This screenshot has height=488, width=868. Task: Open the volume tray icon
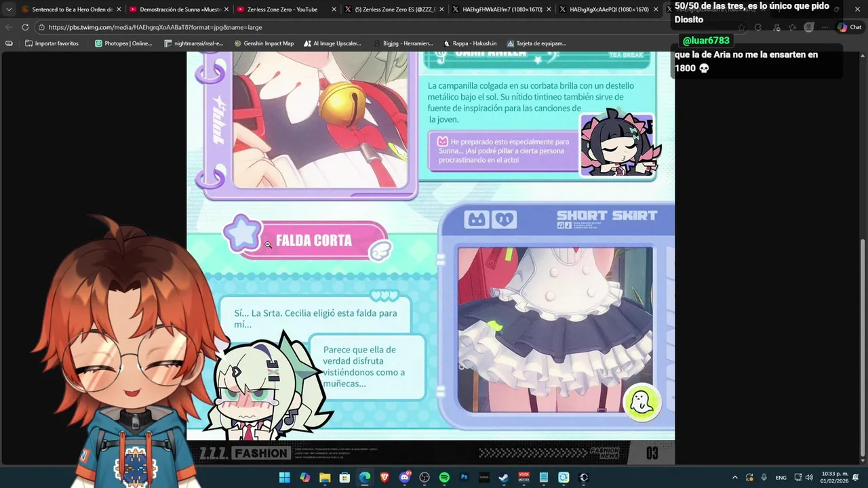[809, 477]
